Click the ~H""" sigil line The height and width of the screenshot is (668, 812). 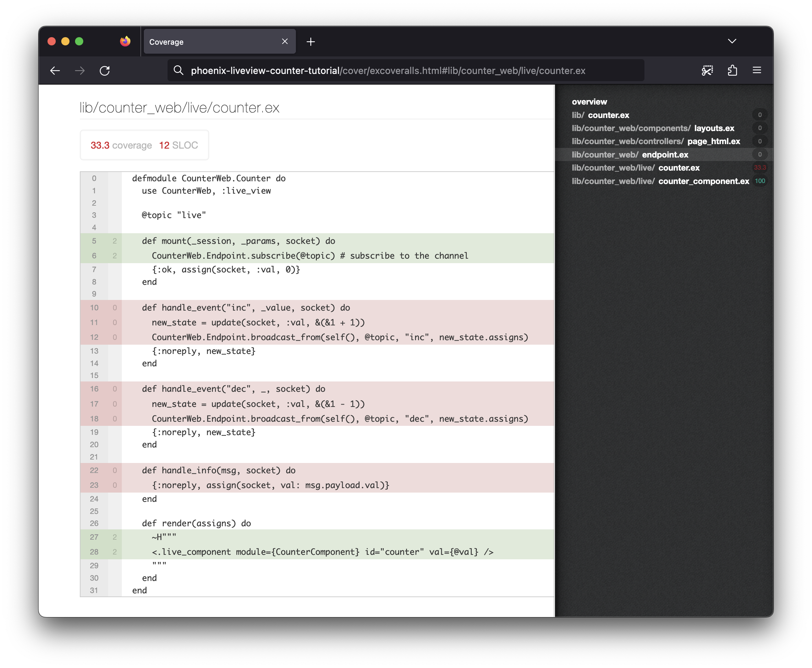tap(164, 537)
